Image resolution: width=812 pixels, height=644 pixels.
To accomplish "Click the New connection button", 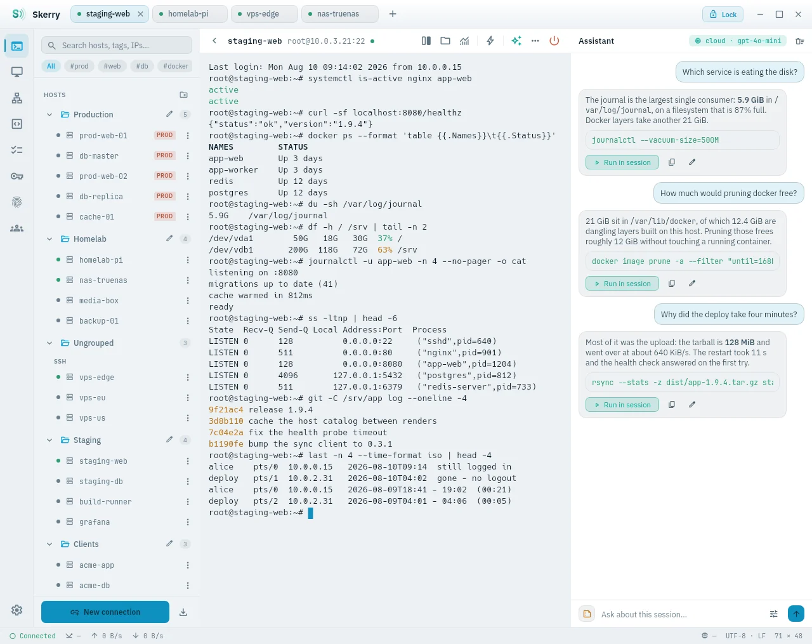I will (105, 612).
